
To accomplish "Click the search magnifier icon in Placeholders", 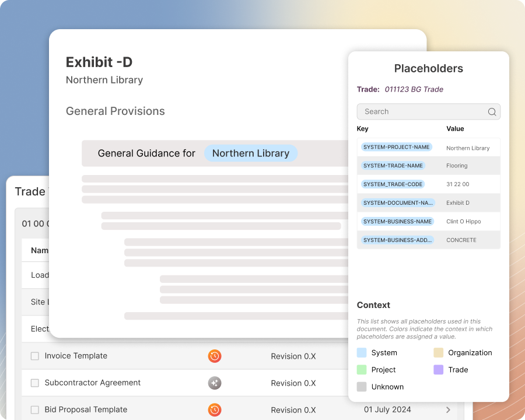I will 492,112.
